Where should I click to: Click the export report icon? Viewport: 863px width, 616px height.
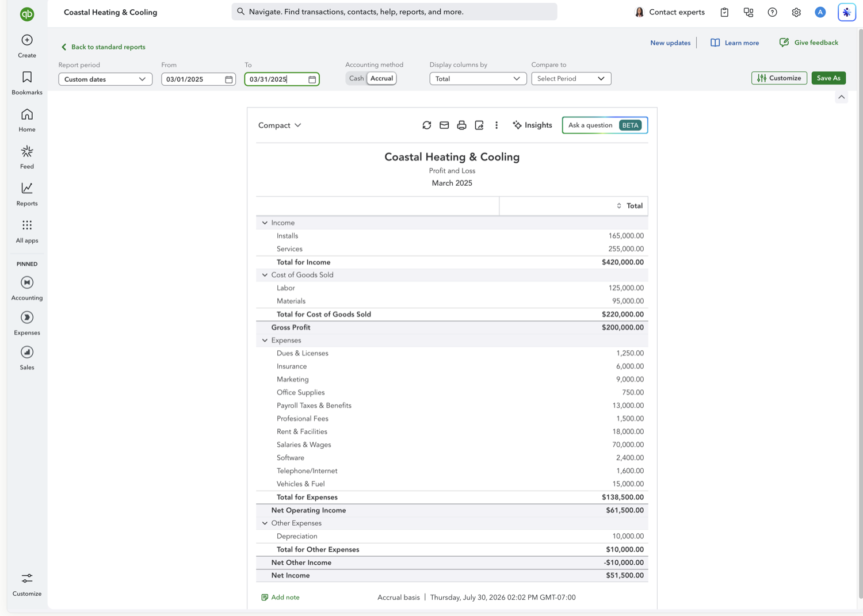[x=479, y=125]
